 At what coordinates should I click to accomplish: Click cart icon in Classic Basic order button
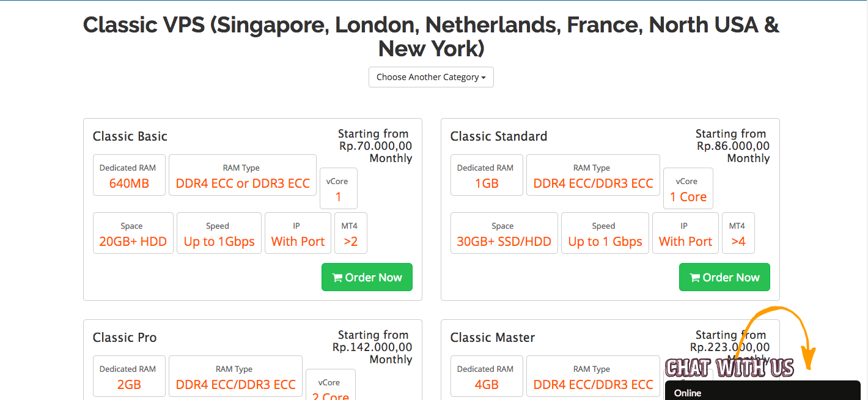point(337,278)
